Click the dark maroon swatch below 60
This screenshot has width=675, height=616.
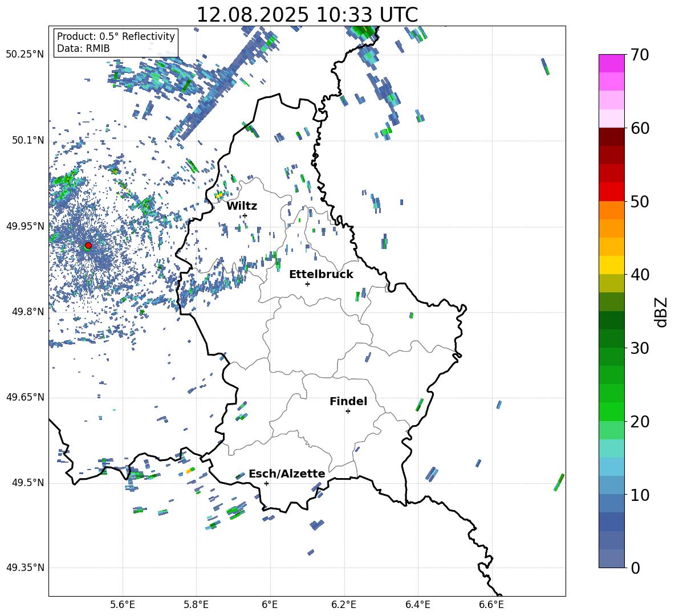click(612, 137)
